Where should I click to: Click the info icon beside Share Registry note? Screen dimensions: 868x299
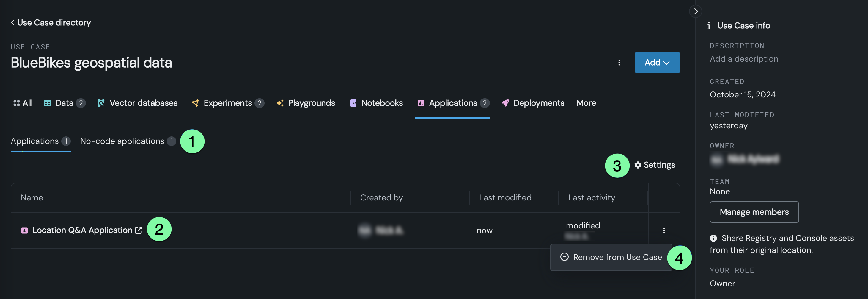click(713, 238)
